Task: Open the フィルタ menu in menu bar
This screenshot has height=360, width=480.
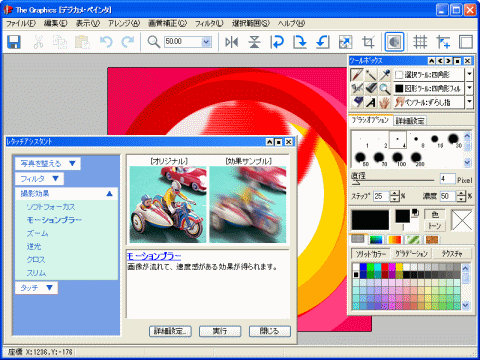Action: [209, 23]
